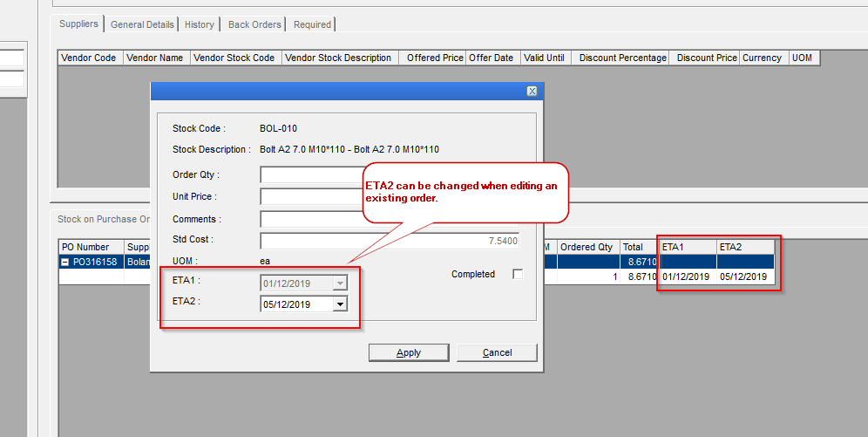Click the Discount Percentage column header
868x437 pixels.
(622, 58)
